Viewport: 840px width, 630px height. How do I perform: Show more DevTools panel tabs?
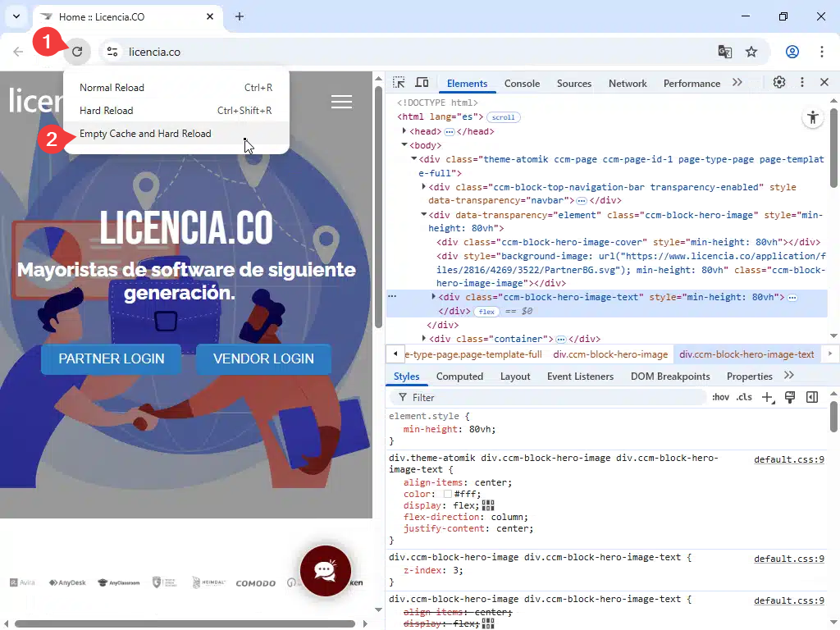737,83
